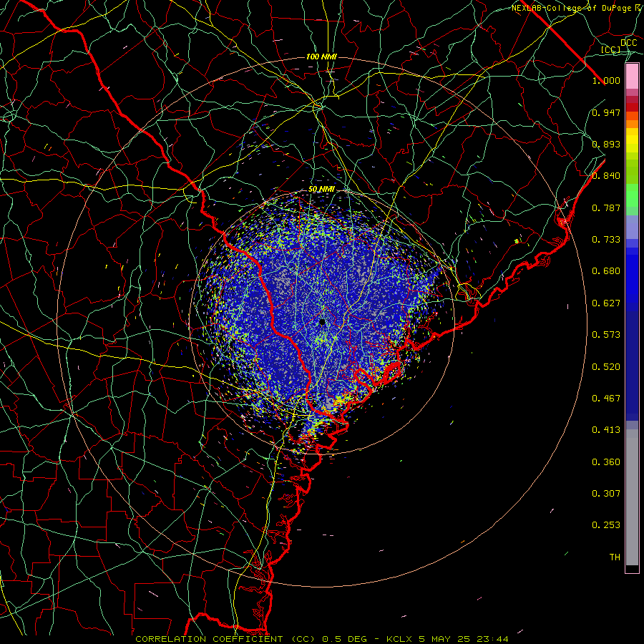644x644 pixels.
Task: Click the bright green color bar segment
Action: pos(632,195)
